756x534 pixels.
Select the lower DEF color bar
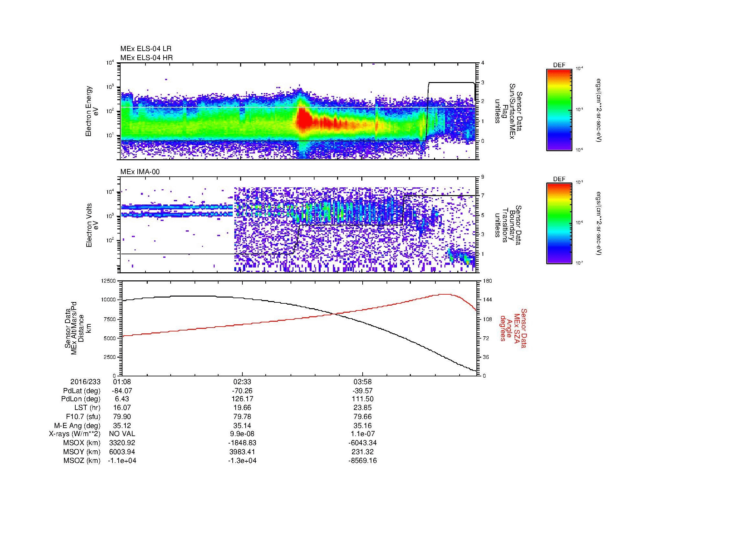[559, 224]
